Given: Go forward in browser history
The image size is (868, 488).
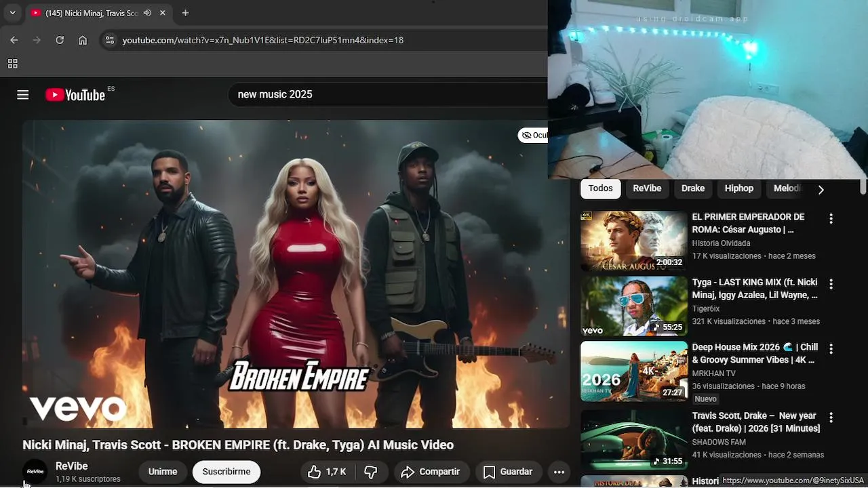Looking at the screenshot, I should (x=37, y=40).
